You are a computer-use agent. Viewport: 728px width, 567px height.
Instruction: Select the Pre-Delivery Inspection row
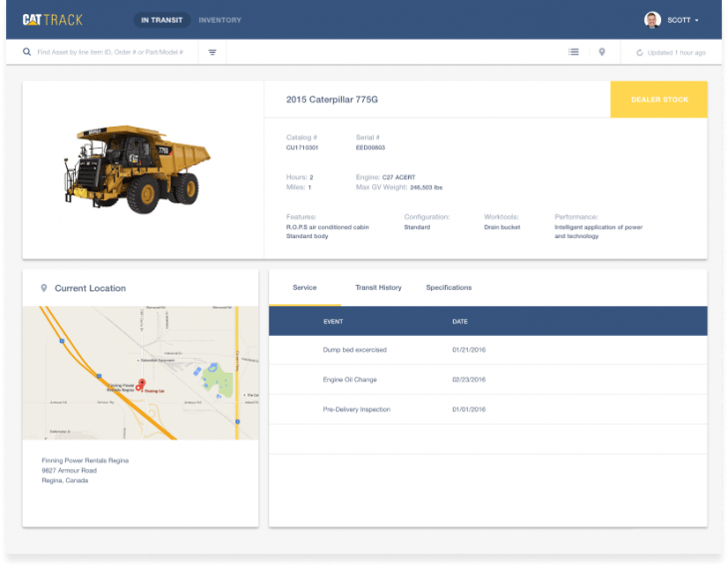pos(488,410)
